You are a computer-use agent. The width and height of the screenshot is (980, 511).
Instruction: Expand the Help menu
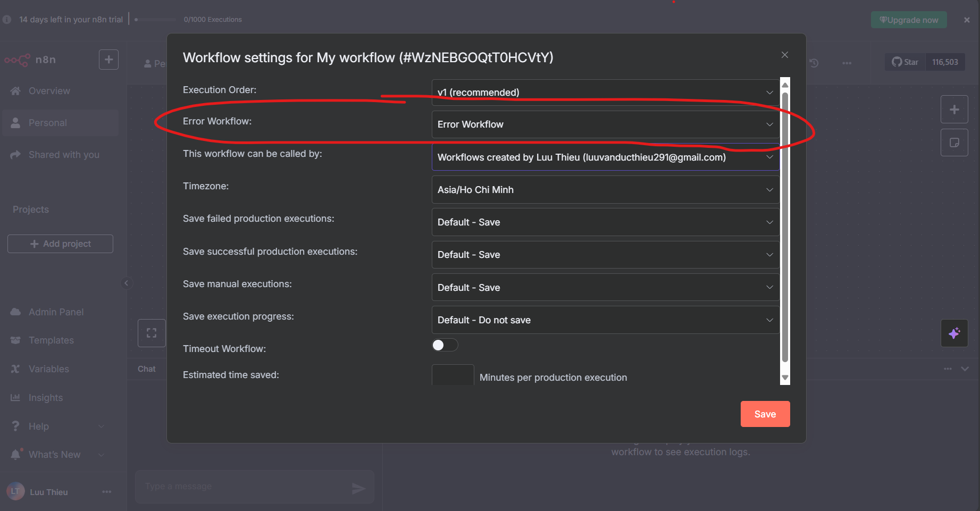pyautogui.click(x=61, y=426)
